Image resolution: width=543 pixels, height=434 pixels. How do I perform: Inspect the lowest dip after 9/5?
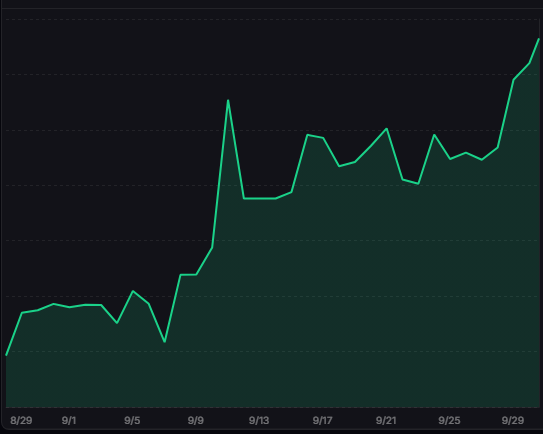164,342
